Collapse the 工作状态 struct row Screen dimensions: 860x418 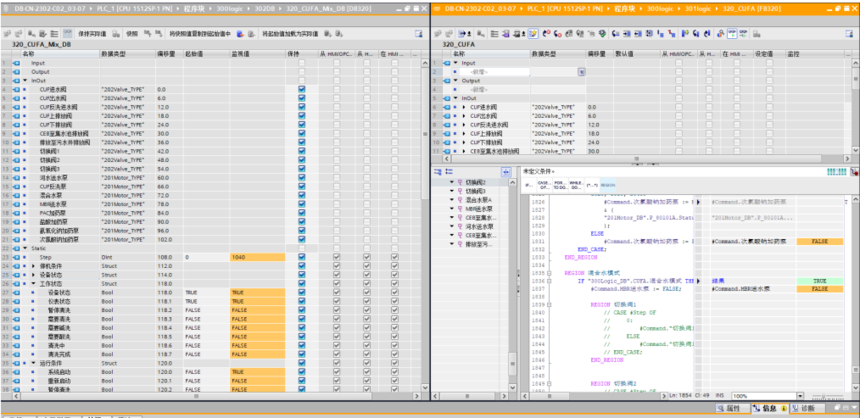pyautogui.click(x=33, y=284)
